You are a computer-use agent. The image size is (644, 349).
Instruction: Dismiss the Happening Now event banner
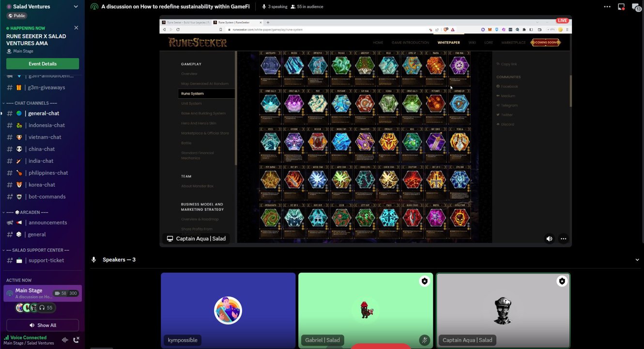pos(76,28)
